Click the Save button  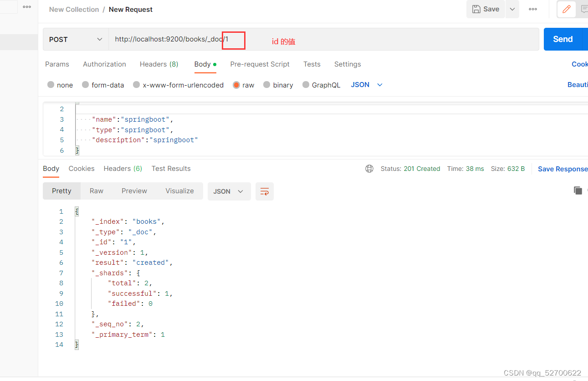pos(486,9)
